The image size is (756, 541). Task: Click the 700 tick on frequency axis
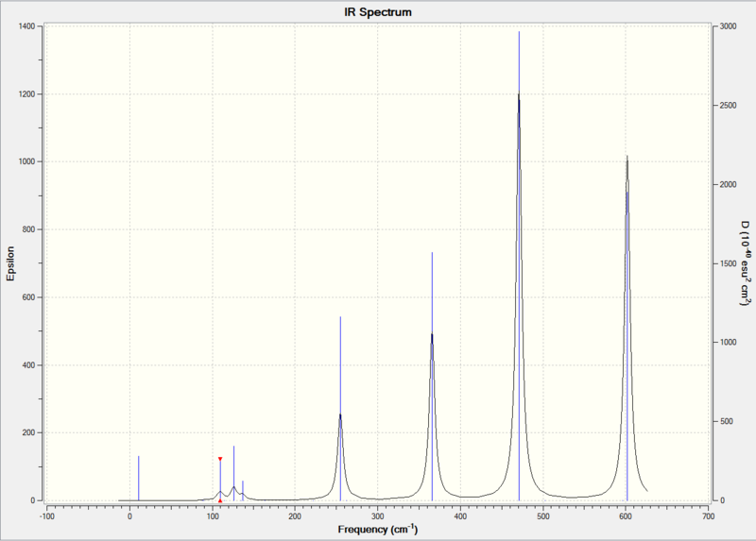click(708, 516)
